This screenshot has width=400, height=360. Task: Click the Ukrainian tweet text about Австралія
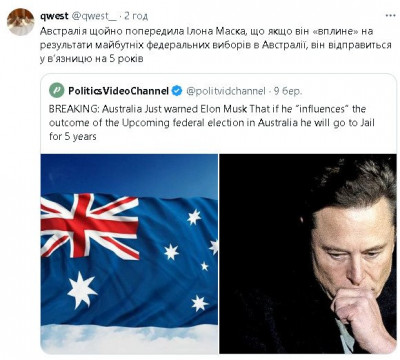216,45
